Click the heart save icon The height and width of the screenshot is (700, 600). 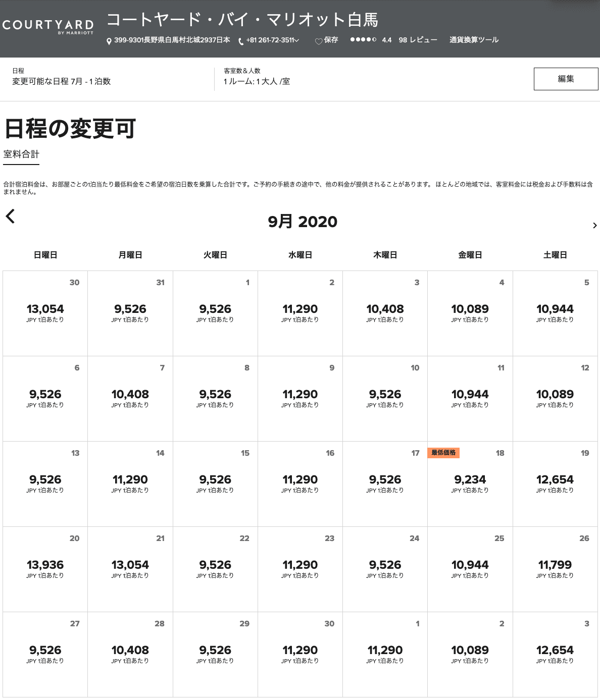tap(318, 41)
